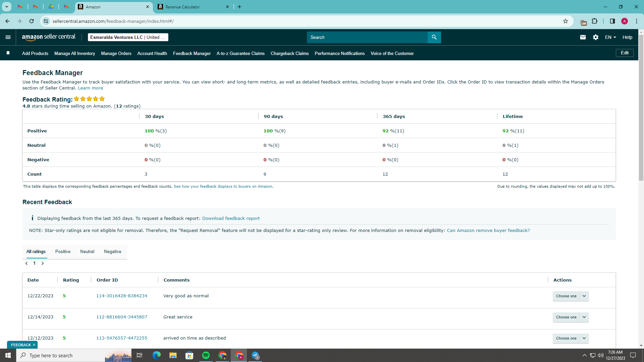Open Voice of the Customer
The image size is (644, 362).
click(x=392, y=53)
